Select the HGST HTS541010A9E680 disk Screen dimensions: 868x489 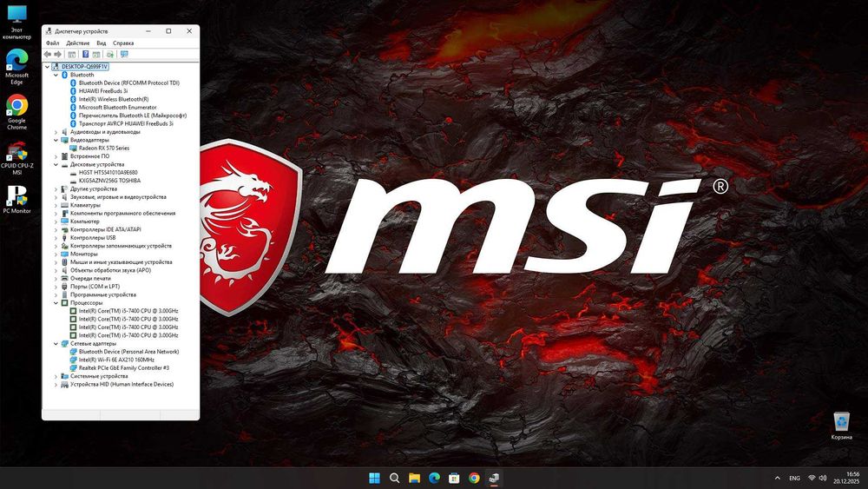click(108, 172)
